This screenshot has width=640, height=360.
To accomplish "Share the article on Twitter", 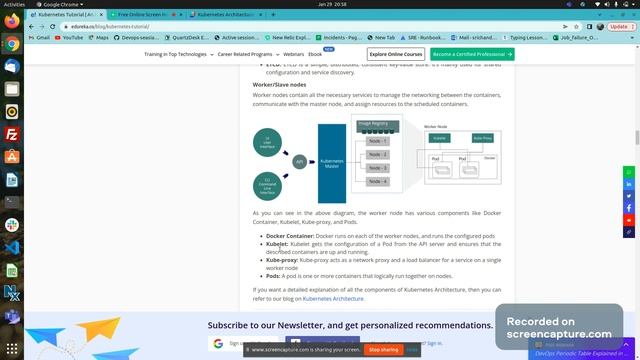I will [629, 196].
